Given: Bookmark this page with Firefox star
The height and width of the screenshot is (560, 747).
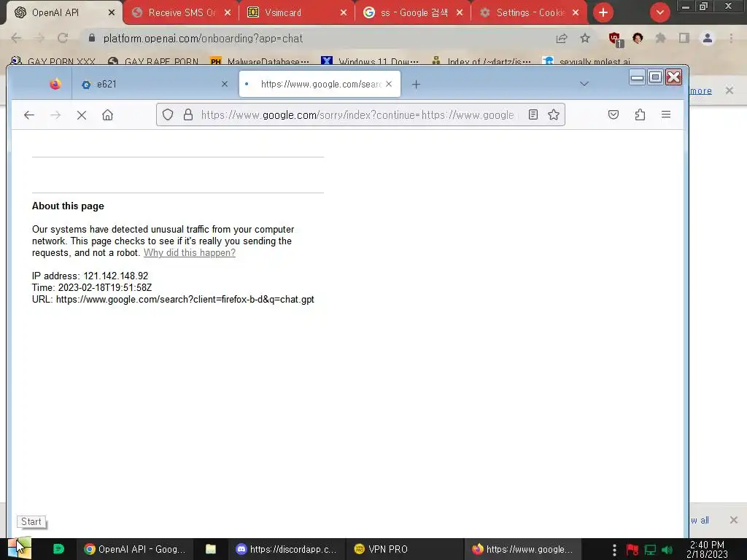Looking at the screenshot, I should tap(554, 114).
